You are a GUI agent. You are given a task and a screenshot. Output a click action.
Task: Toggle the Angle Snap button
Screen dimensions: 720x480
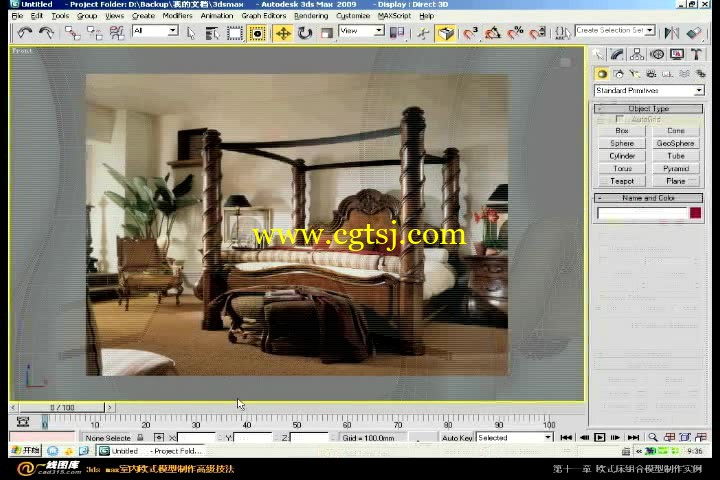coord(493,33)
